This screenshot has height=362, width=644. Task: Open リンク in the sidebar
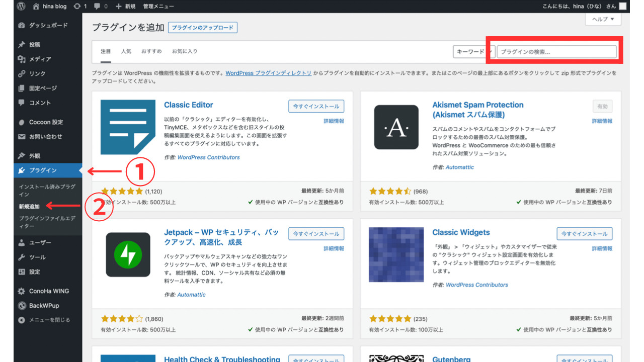point(48,73)
